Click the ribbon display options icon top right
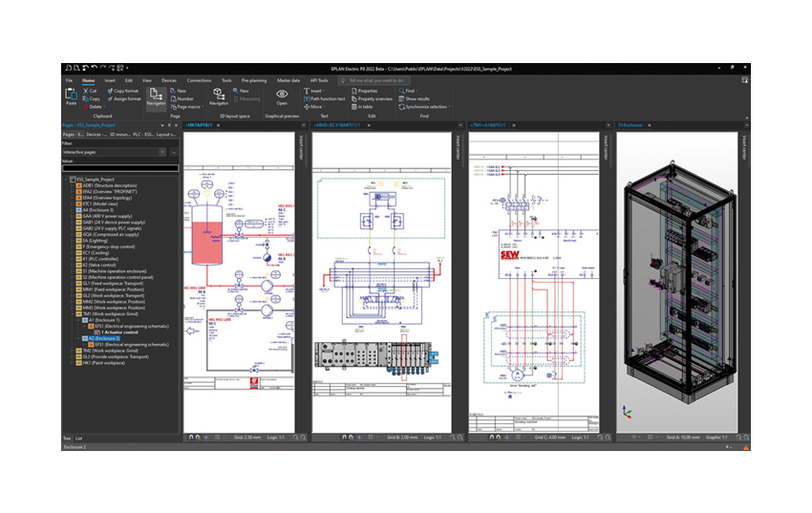The height and width of the screenshot is (513, 812). coord(745,79)
